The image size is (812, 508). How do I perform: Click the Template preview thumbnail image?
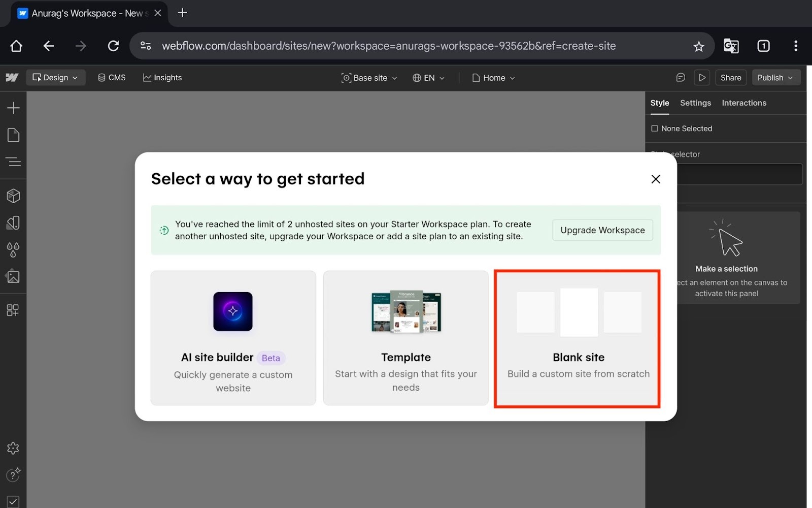click(406, 312)
